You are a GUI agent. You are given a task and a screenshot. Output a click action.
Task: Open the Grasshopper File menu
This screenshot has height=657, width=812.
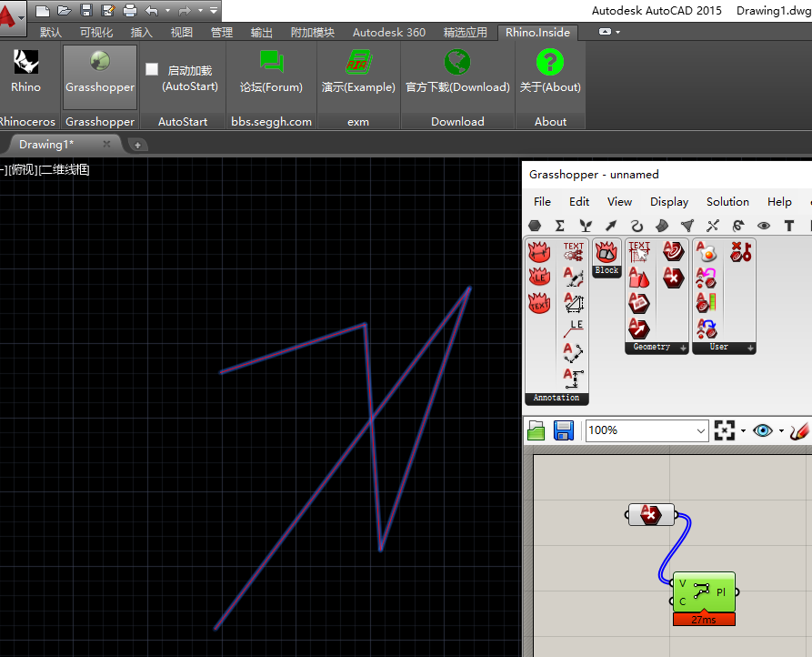point(542,201)
